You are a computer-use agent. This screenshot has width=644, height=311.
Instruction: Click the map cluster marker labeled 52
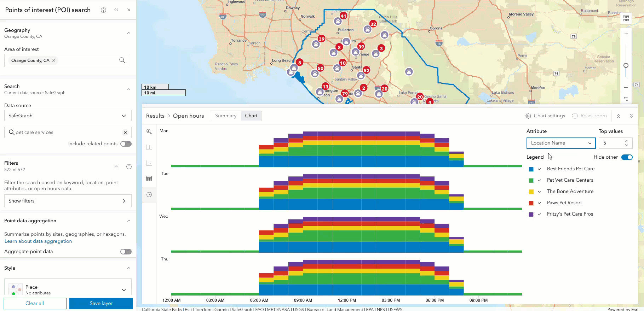[367, 70]
